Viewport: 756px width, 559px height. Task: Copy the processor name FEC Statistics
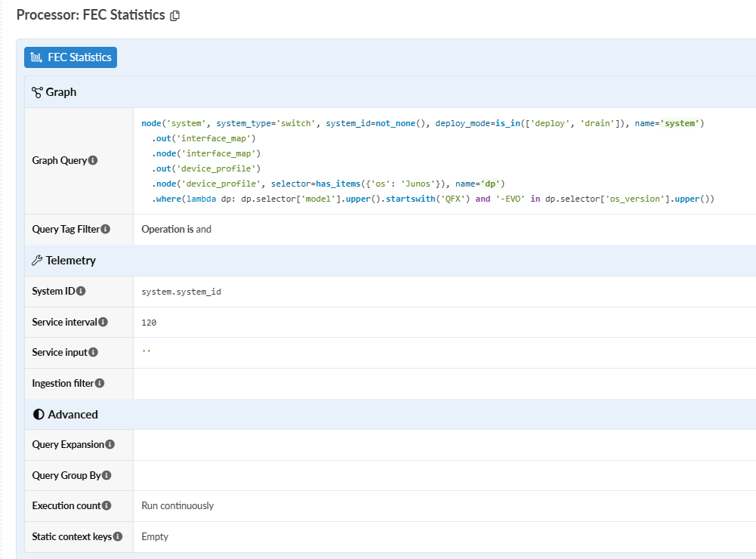point(175,15)
